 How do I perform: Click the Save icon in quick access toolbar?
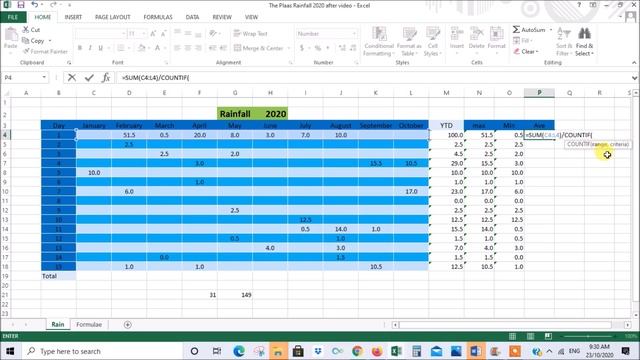click(x=20, y=5)
